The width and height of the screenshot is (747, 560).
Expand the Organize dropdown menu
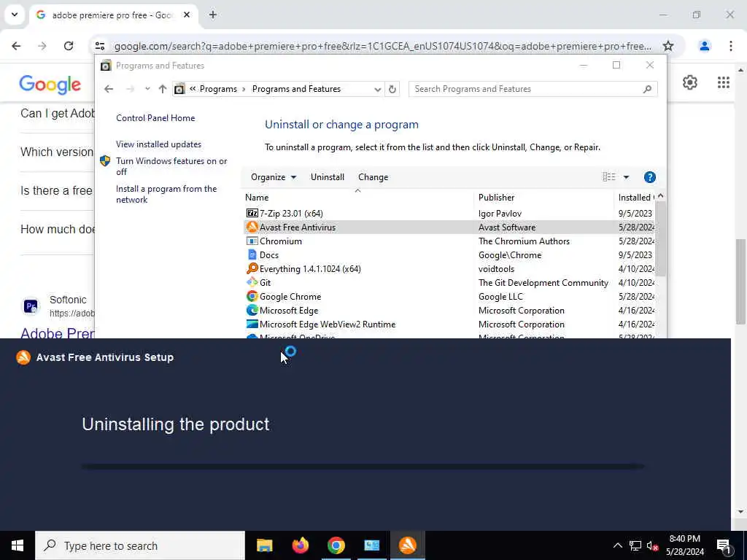click(274, 177)
